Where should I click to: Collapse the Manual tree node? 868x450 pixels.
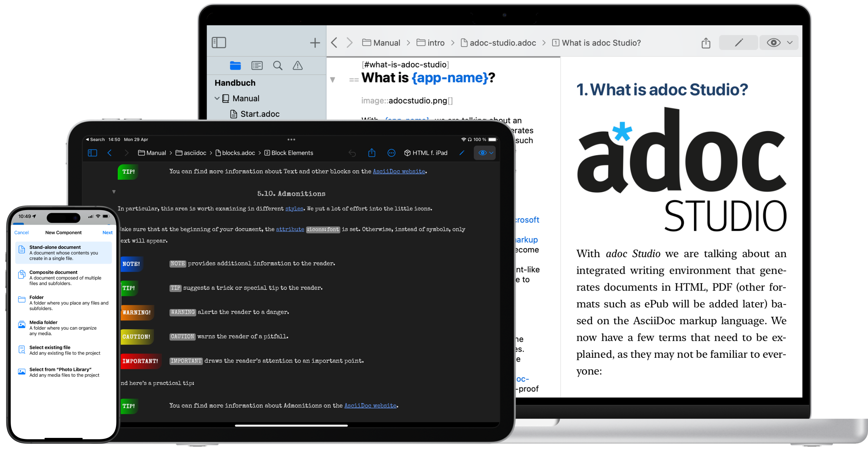(217, 98)
